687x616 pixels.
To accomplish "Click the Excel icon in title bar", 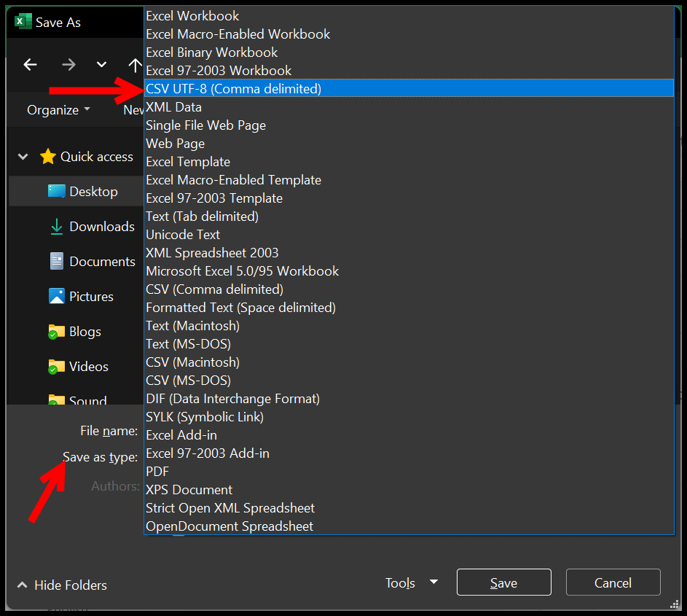I will coord(23,21).
